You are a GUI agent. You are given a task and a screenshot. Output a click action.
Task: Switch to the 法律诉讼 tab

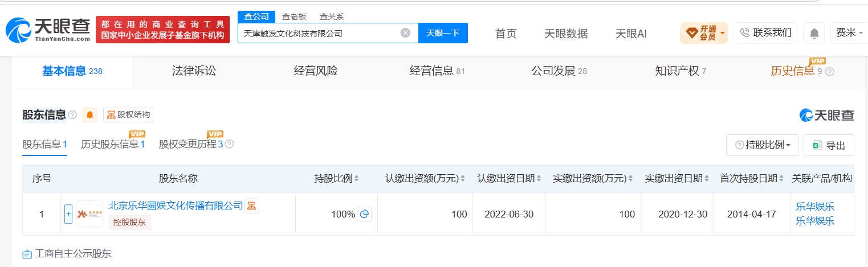click(194, 71)
